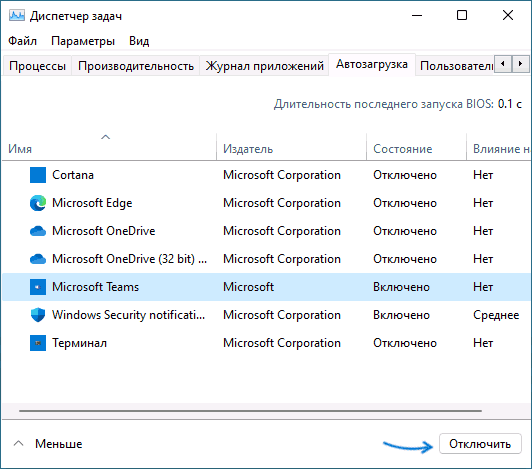Click Включено status of Windows Security
This screenshot has height=469, width=532.
(401, 315)
